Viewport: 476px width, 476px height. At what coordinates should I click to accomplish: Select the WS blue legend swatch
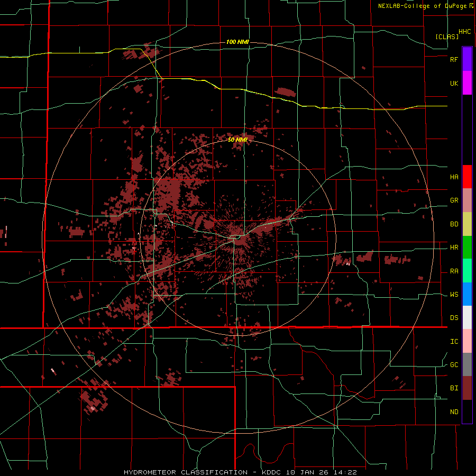pyautogui.click(x=467, y=294)
